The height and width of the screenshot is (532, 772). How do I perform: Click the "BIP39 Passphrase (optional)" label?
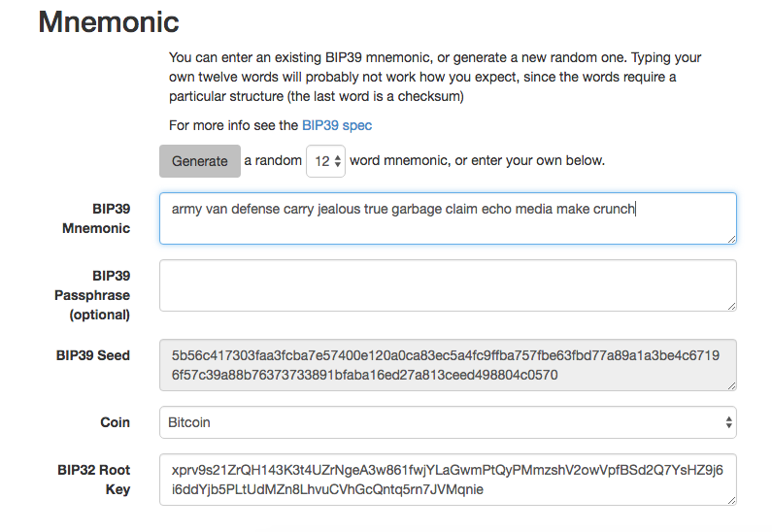[x=92, y=295]
